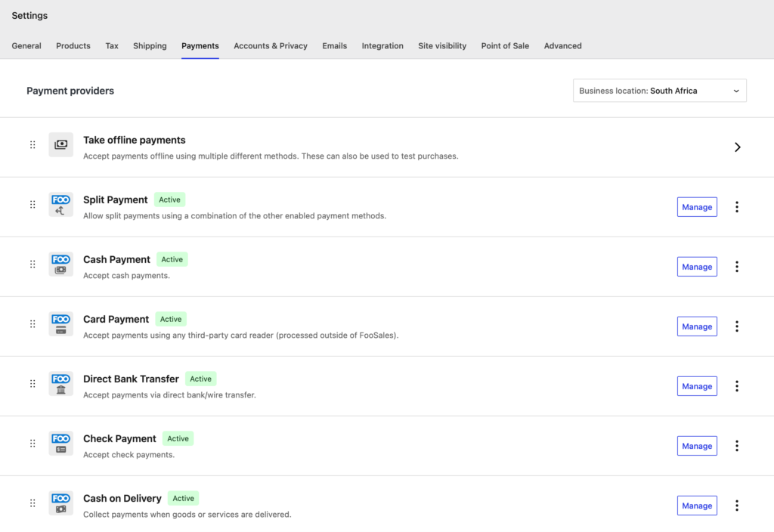Screen dimensions: 774x532
Task: Open more options for Direct Bank Transfer
Action: pos(736,386)
